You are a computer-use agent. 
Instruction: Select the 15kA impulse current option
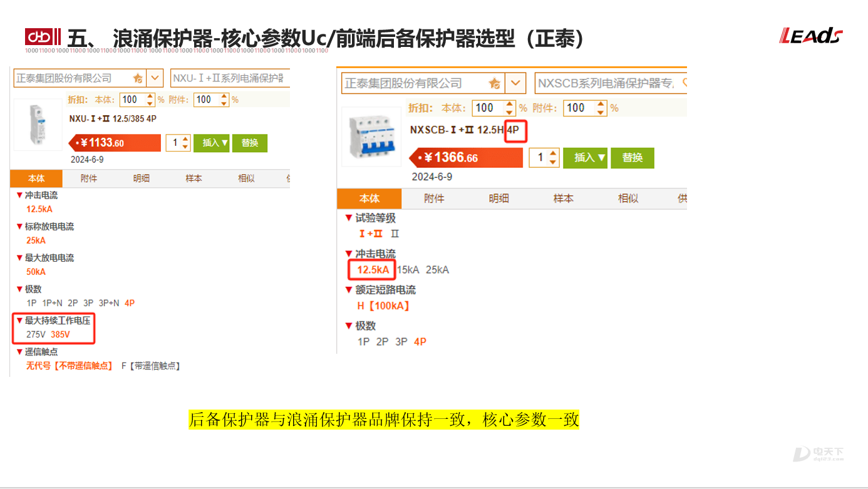[408, 270]
